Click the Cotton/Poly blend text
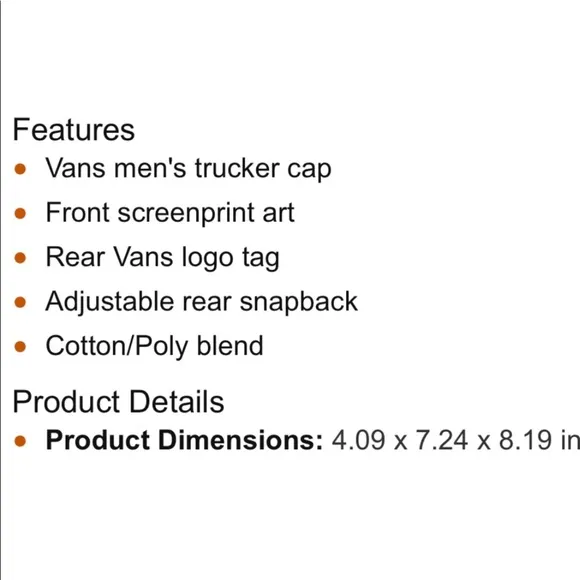580x580 pixels. click(154, 347)
